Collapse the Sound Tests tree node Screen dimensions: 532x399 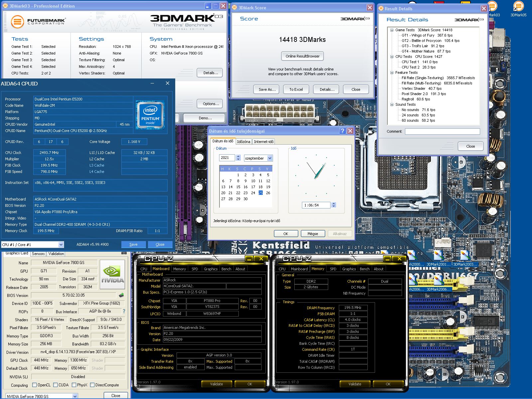coord(392,104)
